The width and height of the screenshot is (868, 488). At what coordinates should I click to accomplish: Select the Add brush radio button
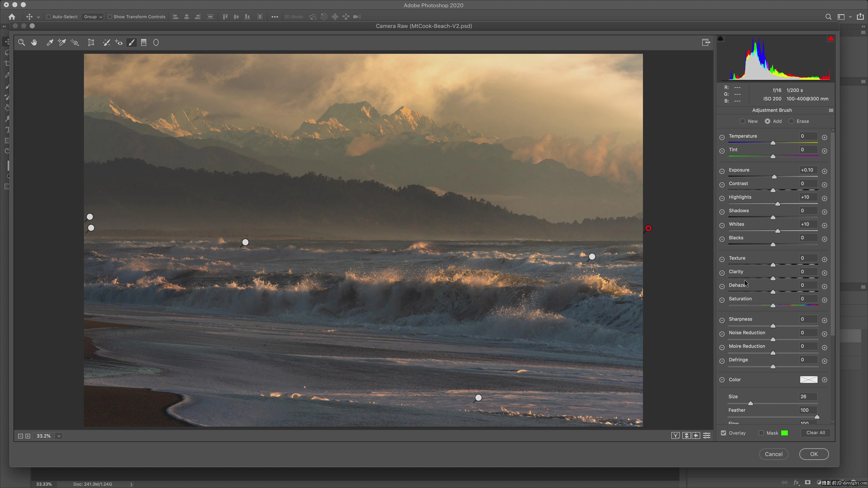pyautogui.click(x=767, y=121)
